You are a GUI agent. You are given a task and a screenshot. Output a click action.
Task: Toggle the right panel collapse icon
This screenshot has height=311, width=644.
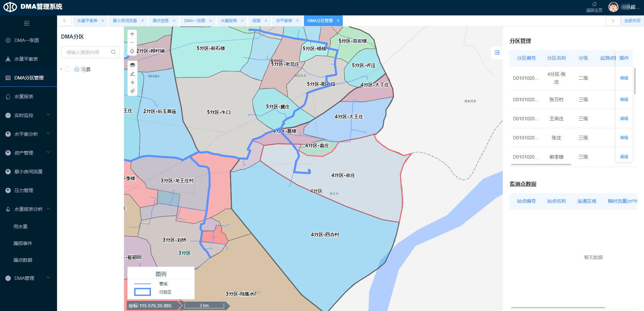point(497,53)
